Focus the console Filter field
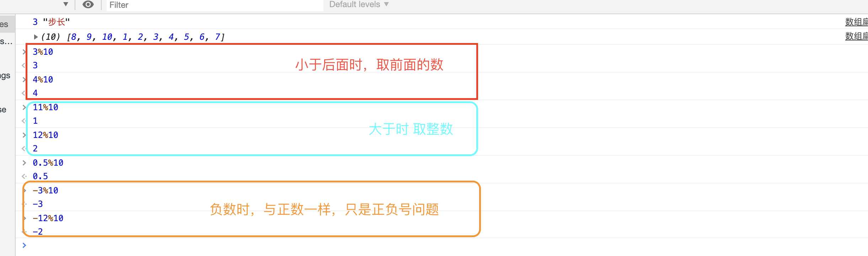 point(215,5)
